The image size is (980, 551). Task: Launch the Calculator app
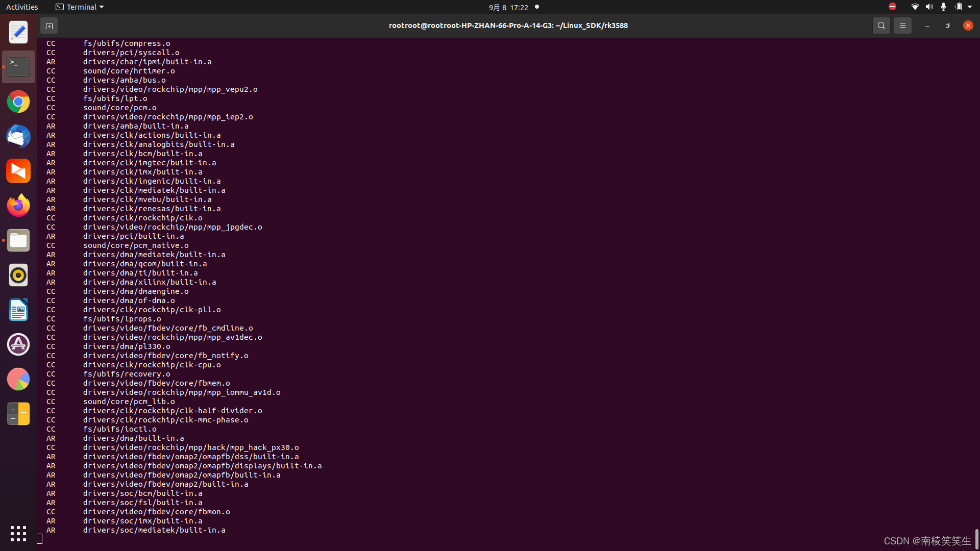click(18, 414)
